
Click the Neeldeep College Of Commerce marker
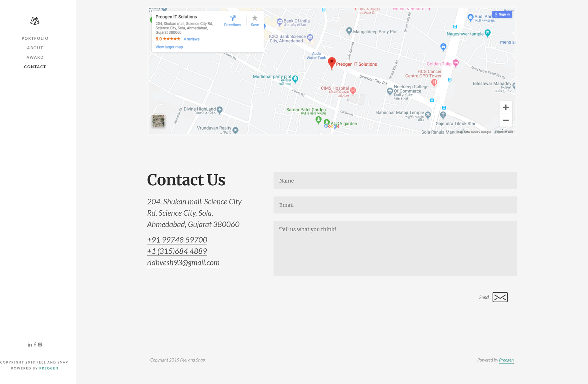[x=390, y=91]
